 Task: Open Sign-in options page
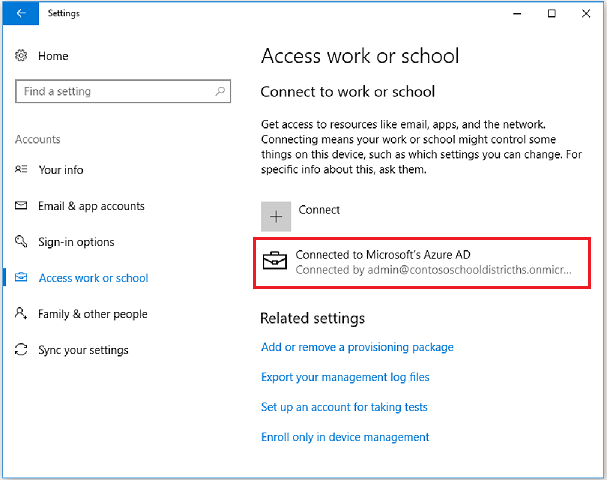point(76,242)
